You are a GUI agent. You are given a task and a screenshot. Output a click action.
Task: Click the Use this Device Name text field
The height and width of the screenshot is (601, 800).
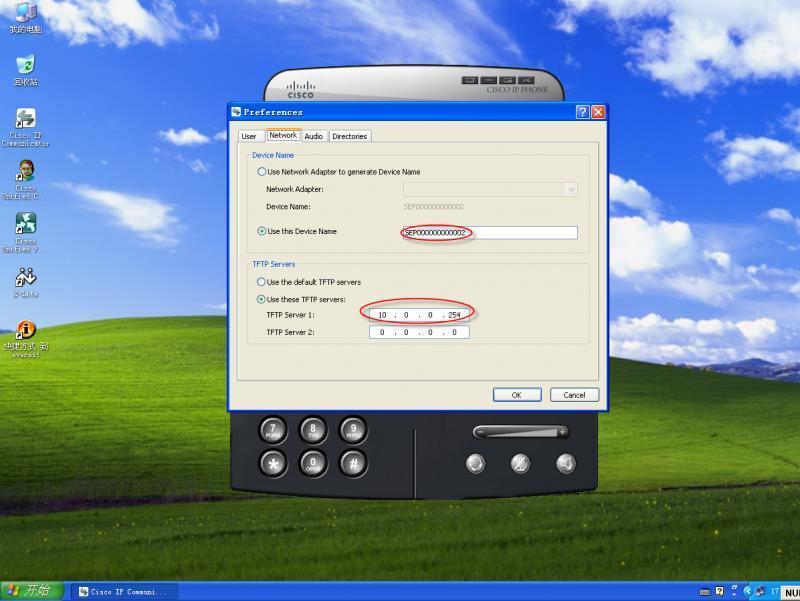(490, 233)
